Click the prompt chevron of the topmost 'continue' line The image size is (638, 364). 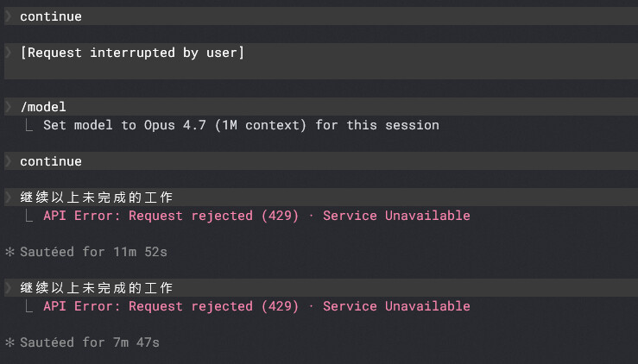8,16
